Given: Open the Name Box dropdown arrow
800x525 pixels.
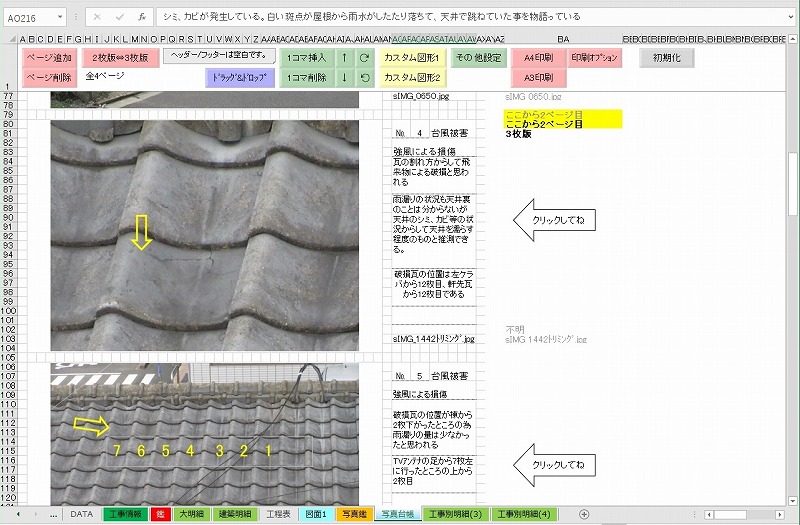Looking at the screenshot, I should [x=62, y=17].
